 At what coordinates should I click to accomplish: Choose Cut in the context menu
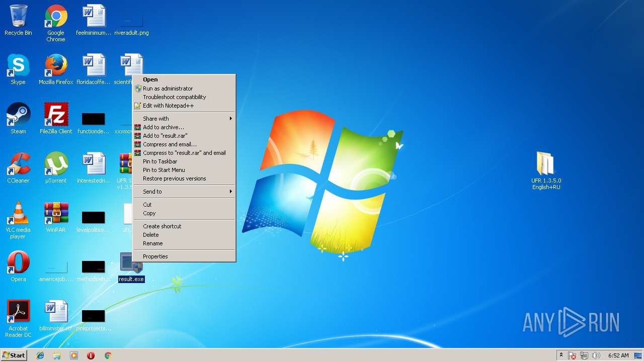coord(184,205)
